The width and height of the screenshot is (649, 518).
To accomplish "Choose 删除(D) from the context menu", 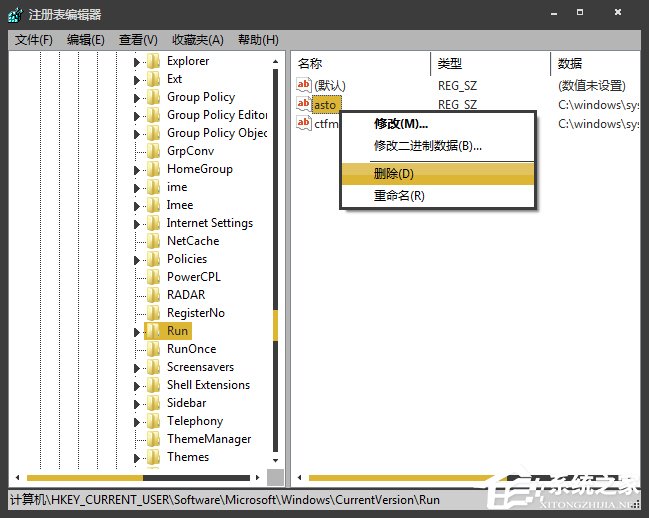I will (x=394, y=174).
